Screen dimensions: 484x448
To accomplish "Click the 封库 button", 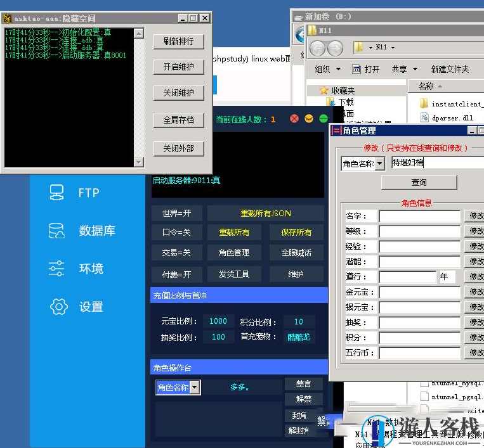I will (299, 415).
